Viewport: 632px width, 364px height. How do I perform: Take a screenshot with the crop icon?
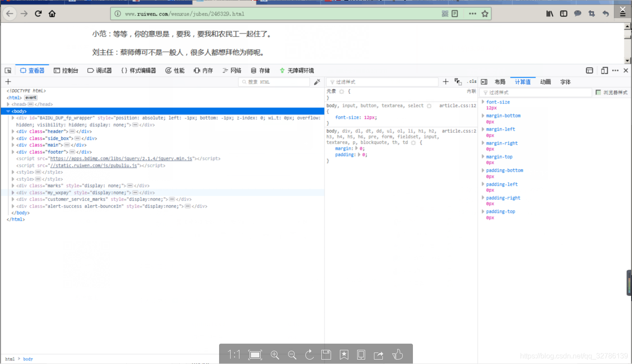(x=592, y=14)
